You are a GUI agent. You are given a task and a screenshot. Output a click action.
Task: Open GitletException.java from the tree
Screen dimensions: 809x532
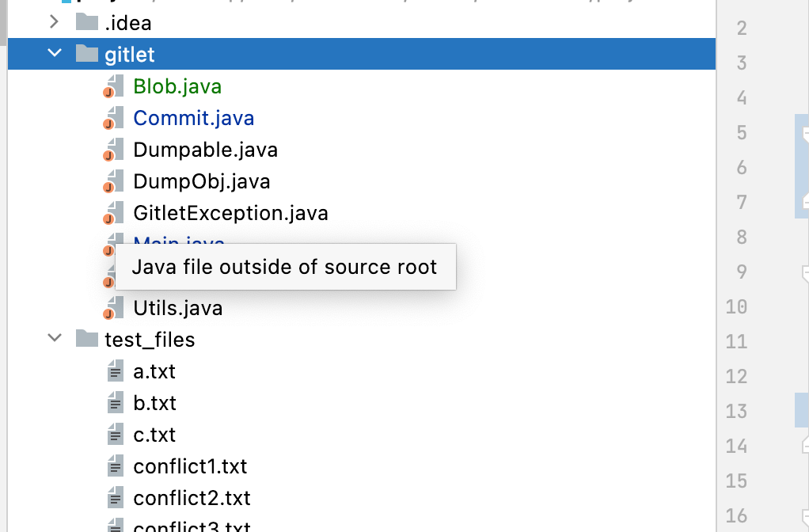230,213
